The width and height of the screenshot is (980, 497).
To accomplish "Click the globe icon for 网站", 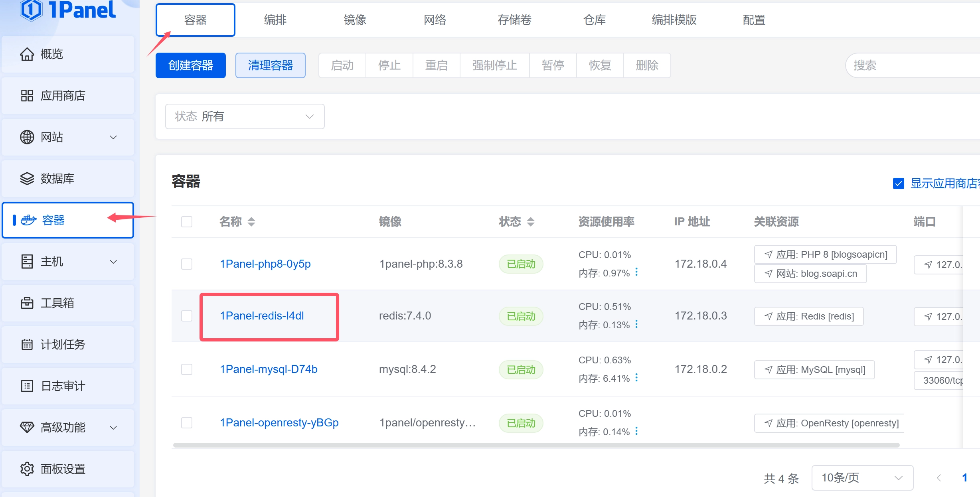I will (x=27, y=137).
